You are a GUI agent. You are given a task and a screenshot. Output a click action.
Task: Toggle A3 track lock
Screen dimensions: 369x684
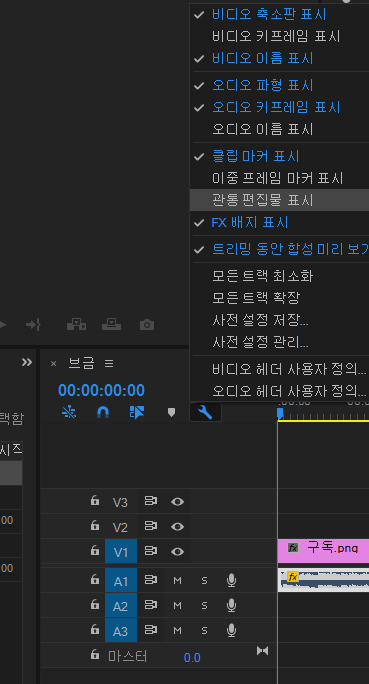tap(95, 629)
